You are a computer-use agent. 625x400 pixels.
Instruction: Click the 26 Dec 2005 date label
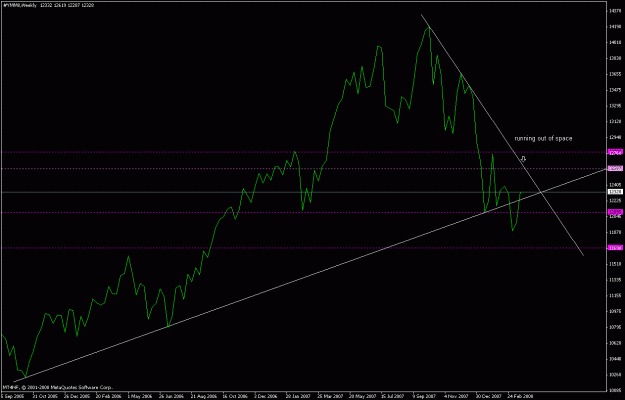[77, 396]
